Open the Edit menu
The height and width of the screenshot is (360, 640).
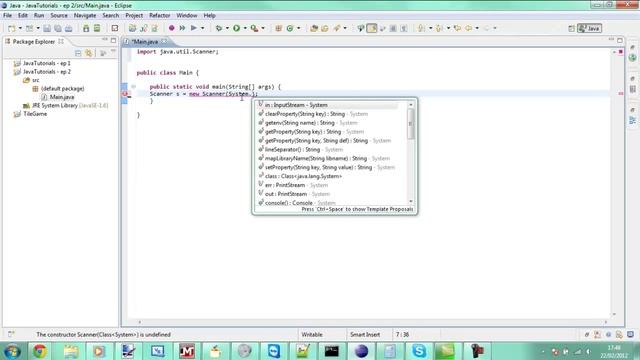pos(23,16)
